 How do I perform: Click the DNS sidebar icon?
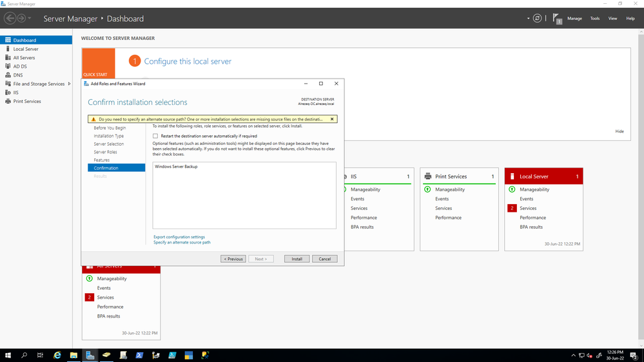pos(8,75)
